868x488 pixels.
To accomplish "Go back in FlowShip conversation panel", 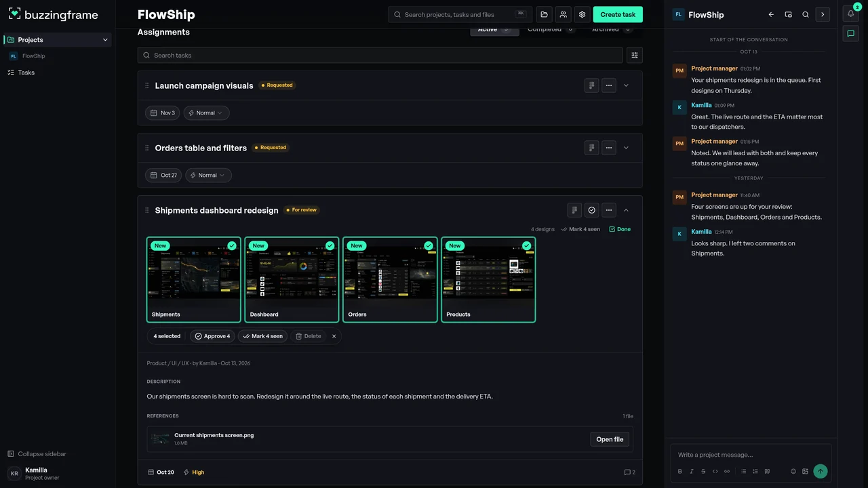I will (771, 14).
